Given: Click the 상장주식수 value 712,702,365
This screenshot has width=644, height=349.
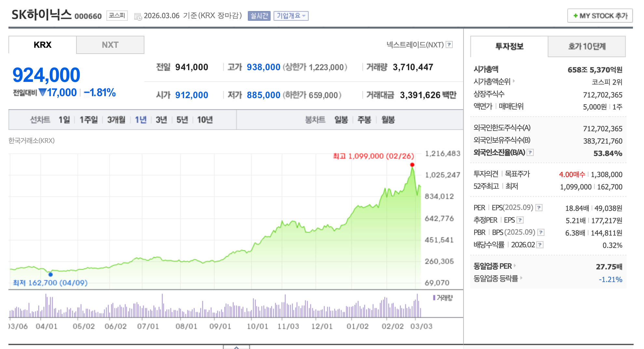Looking at the screenshot, I should click(603, 95).
